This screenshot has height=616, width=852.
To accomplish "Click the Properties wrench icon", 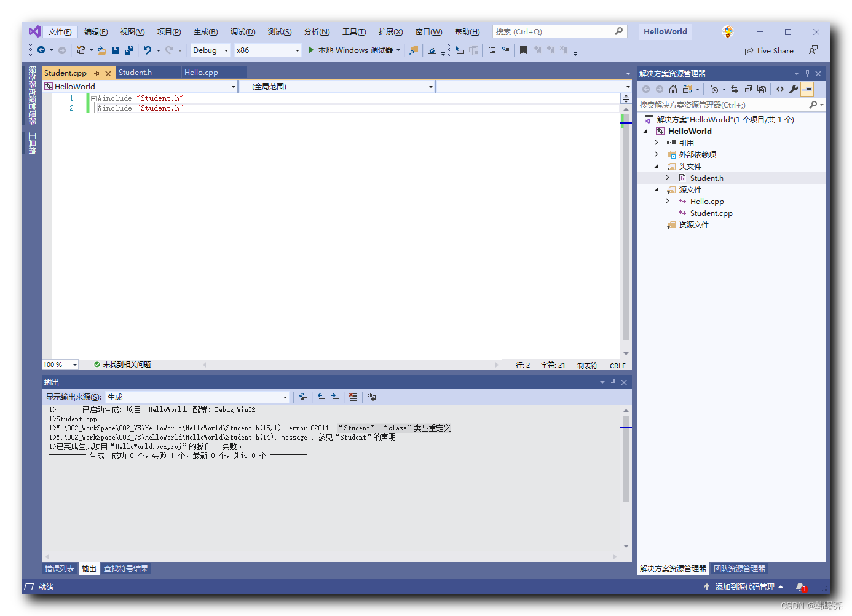I will [794, 89].
